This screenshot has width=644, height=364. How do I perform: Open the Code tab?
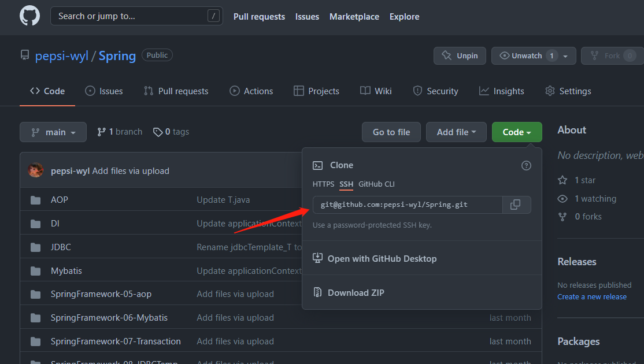pos(47,91)
